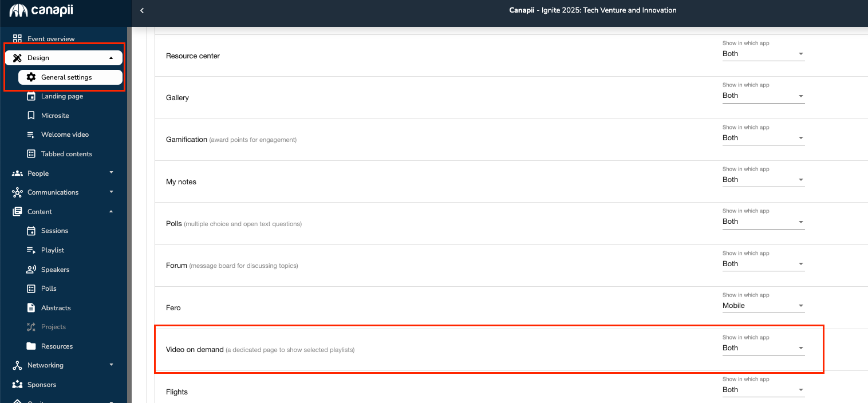
Task: Click the Speakers voice icon
Action: 31,270
